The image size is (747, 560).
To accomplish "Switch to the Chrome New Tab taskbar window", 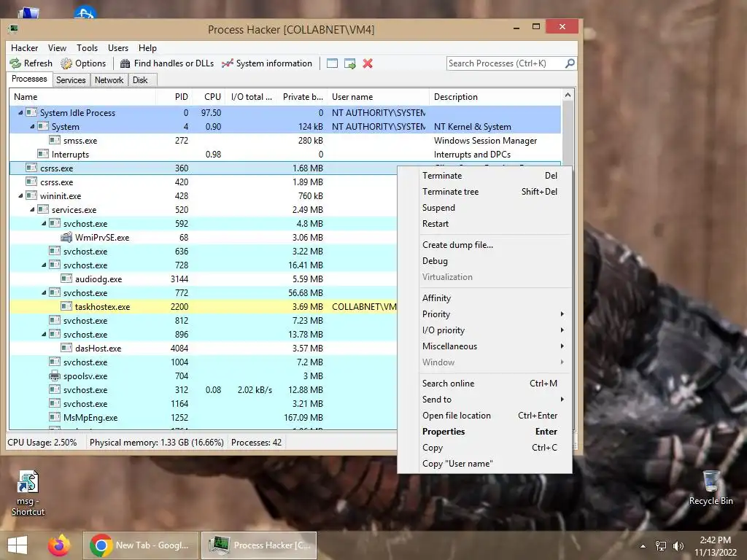I will pyautogui.click(x=141, y=545).
